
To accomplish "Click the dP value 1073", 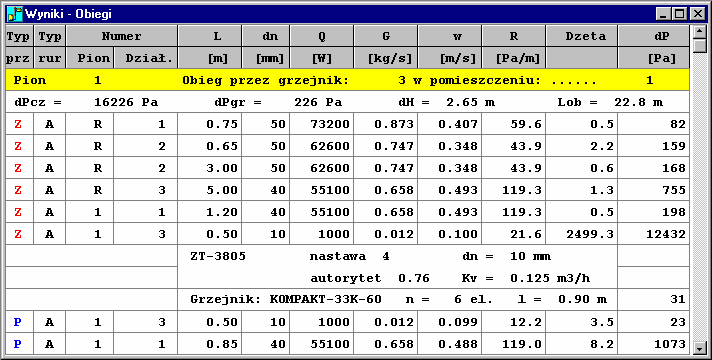I will tap(654, 344).
